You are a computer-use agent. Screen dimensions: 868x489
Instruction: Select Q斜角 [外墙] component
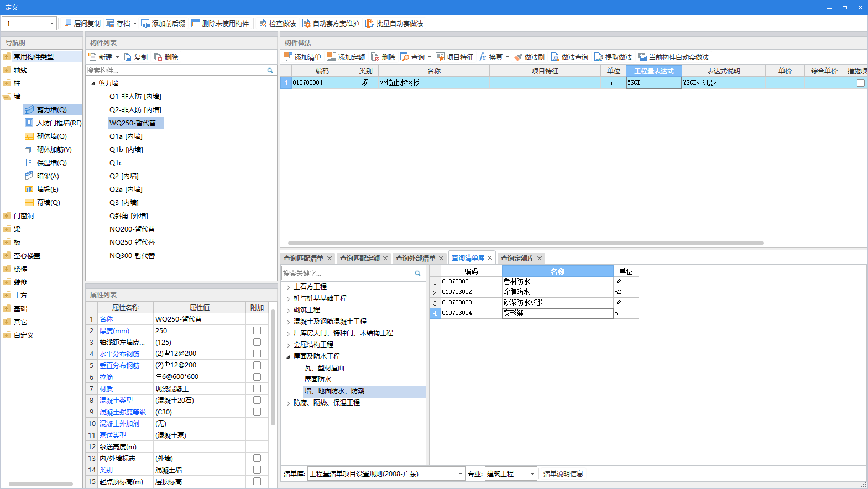tap(129, 216)
